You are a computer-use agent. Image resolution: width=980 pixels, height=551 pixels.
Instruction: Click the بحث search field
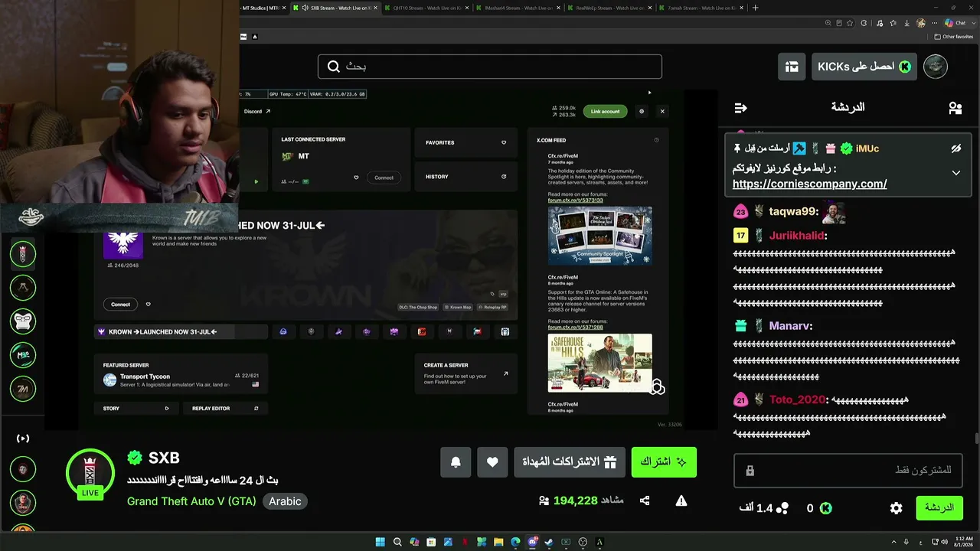point(490,67)
